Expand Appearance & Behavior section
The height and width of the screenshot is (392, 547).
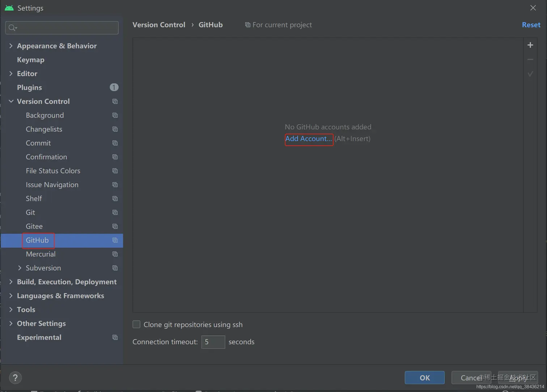click(11, 46)
